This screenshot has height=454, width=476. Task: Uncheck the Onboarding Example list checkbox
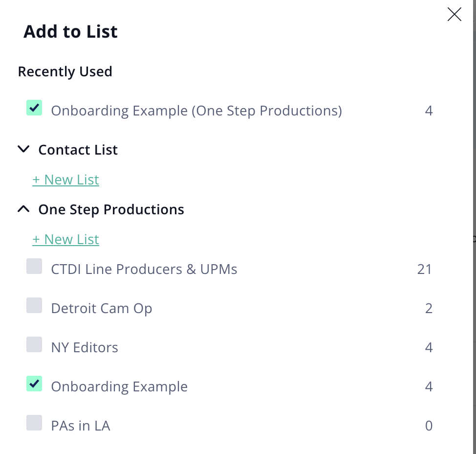[x=34, y=384]
